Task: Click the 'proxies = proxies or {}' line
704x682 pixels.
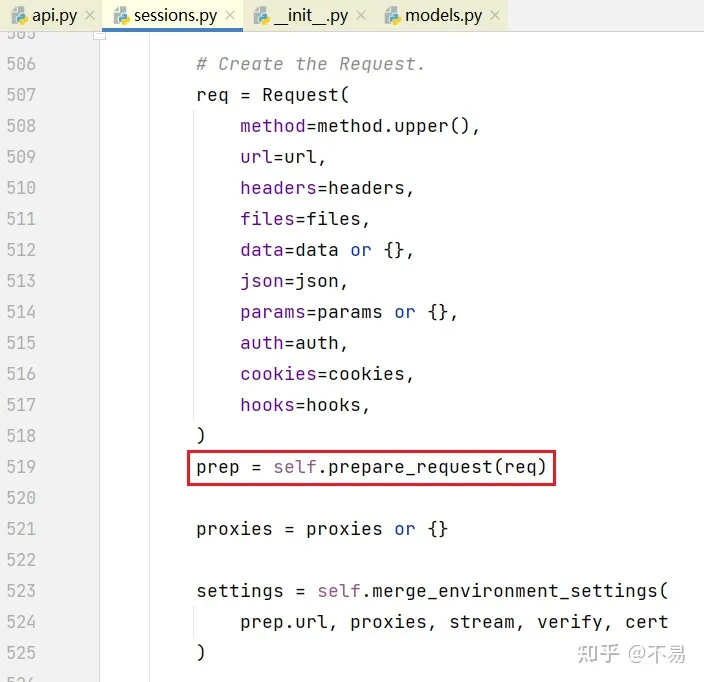Action: 322,529
